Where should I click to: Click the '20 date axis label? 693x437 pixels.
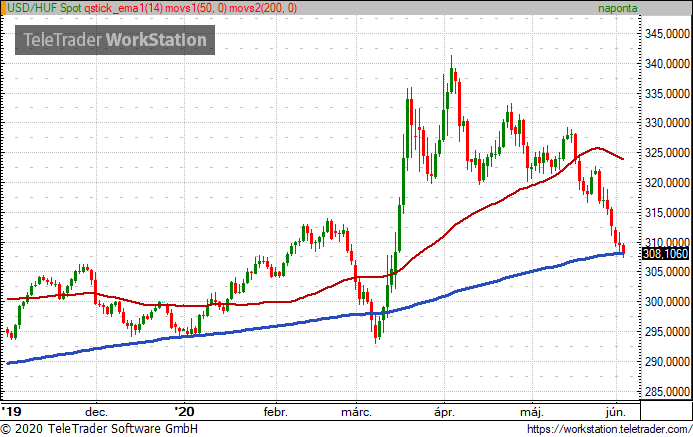(x=184, y=412)
